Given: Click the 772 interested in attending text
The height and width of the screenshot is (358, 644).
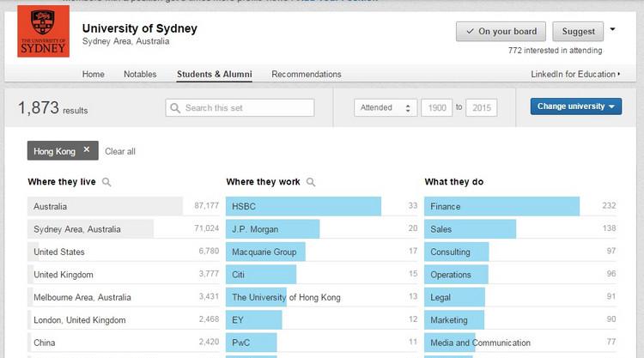Looking at the screenshot, I should [555, 51].
